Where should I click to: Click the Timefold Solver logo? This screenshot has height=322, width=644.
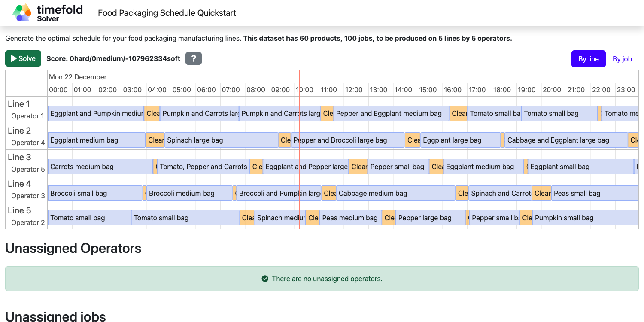(x=47, y=13)
